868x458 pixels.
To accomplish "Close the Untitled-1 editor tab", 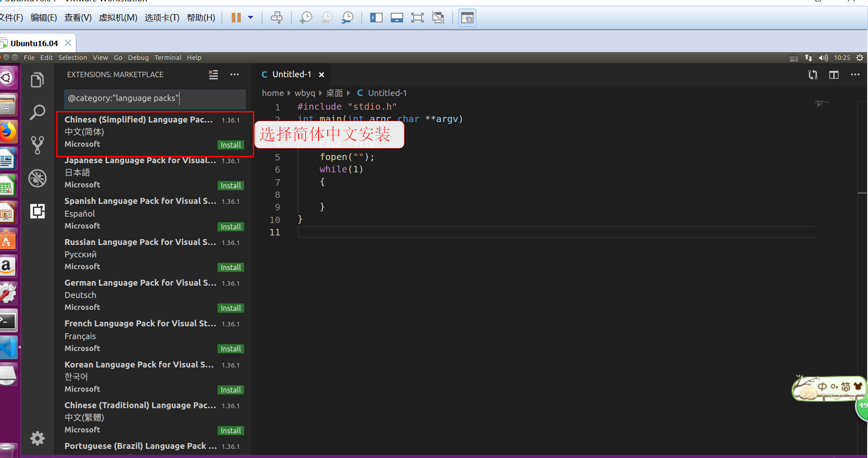I will click(322, 75).
